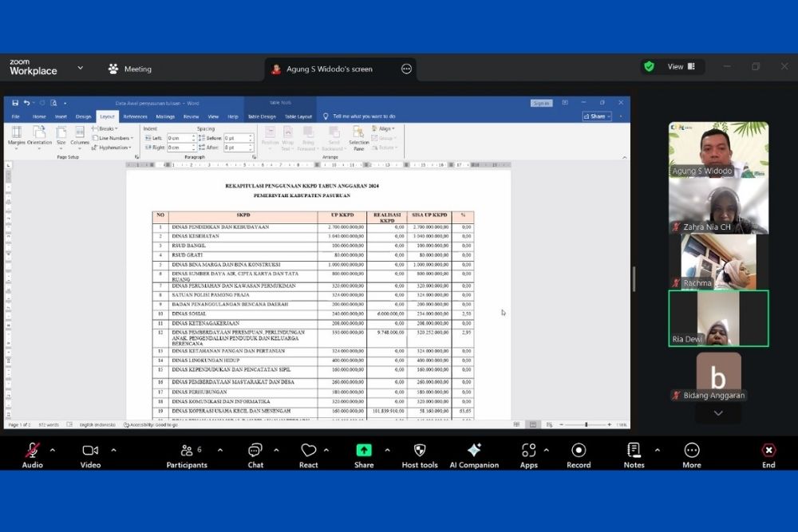The width and height of the screenshot is (798, 532).
Task: Select Ria Dewi's video thumbnail
Action: click(x=718, y=318)
